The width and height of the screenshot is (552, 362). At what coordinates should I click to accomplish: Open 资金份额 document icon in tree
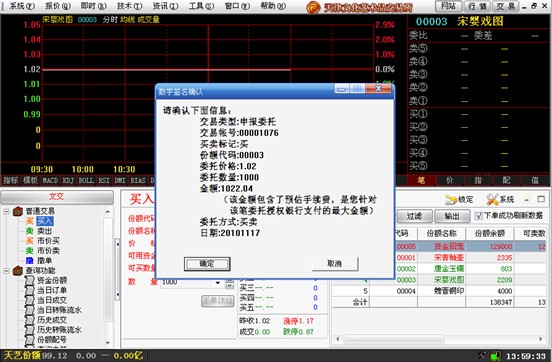coord(30,281)
